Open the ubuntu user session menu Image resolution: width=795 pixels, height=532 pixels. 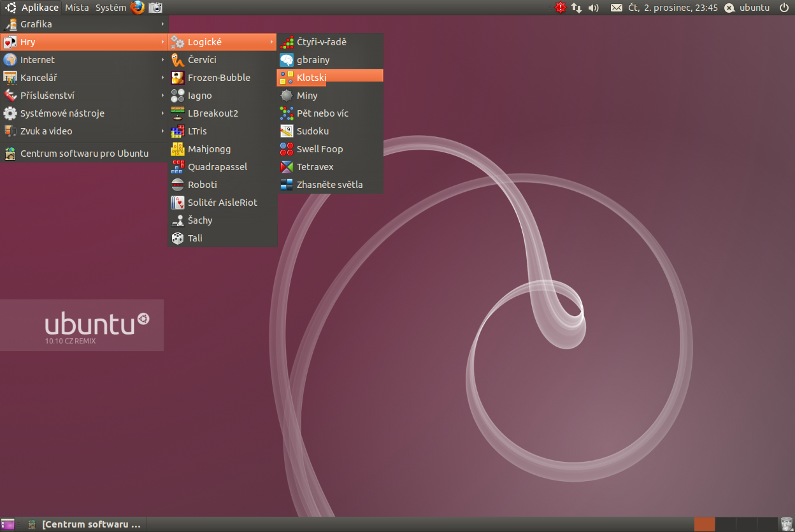(747, 8)
